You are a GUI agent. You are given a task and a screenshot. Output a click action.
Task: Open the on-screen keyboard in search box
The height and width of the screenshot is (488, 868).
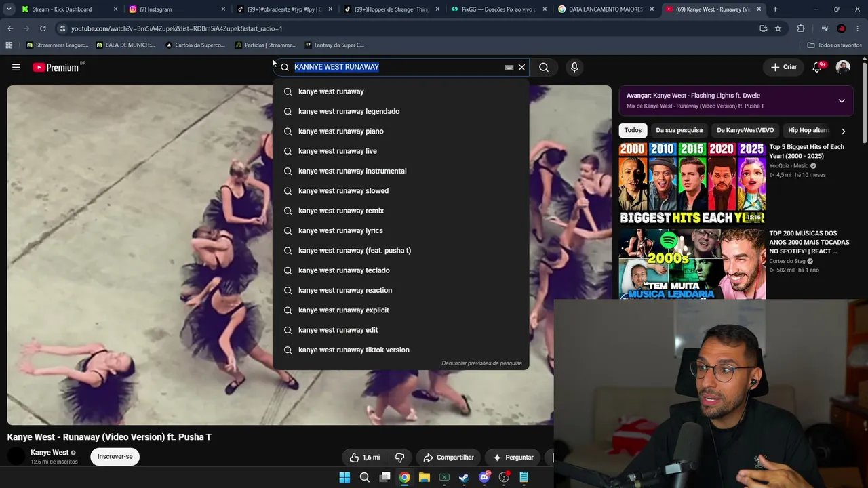coord(509,67)
